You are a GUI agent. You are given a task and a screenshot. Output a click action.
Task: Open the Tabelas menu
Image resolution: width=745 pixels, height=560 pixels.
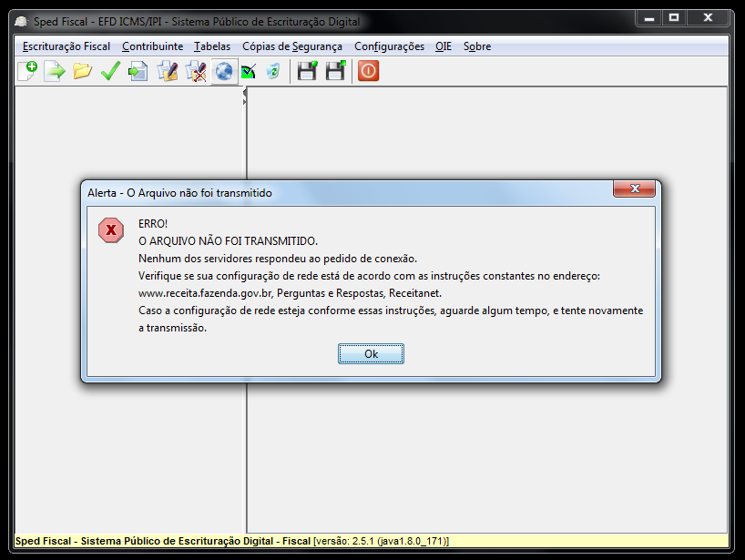[x=212, y=46]
